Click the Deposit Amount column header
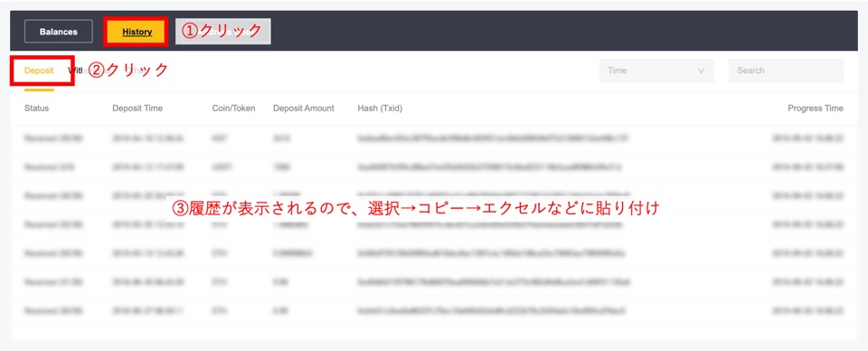This screenshot has width=868, height=351. 304,109
